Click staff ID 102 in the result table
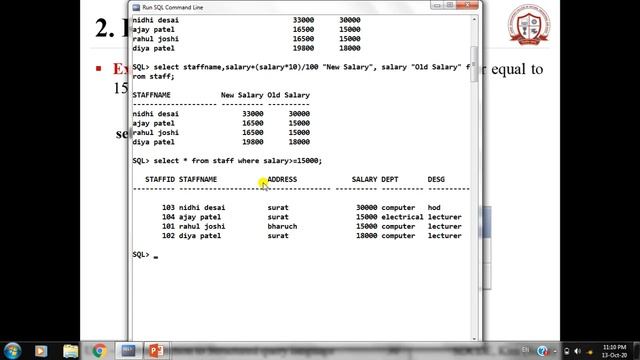The image size is (640, 360). coord(168,236)
